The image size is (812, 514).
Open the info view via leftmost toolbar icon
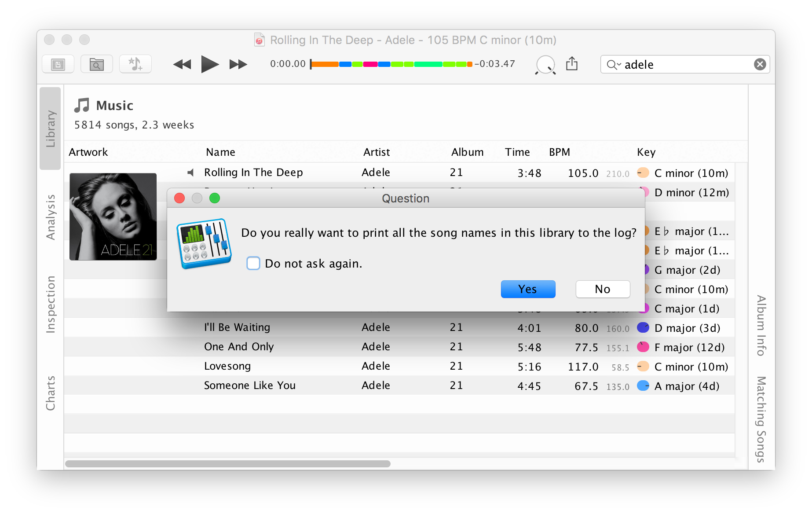click(58, 64)
